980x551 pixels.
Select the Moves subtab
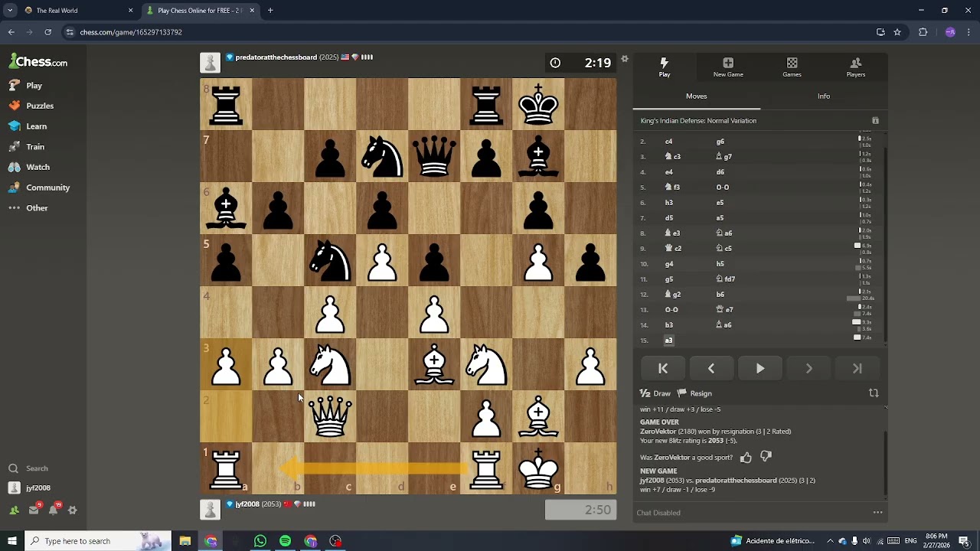pos(697,96)
